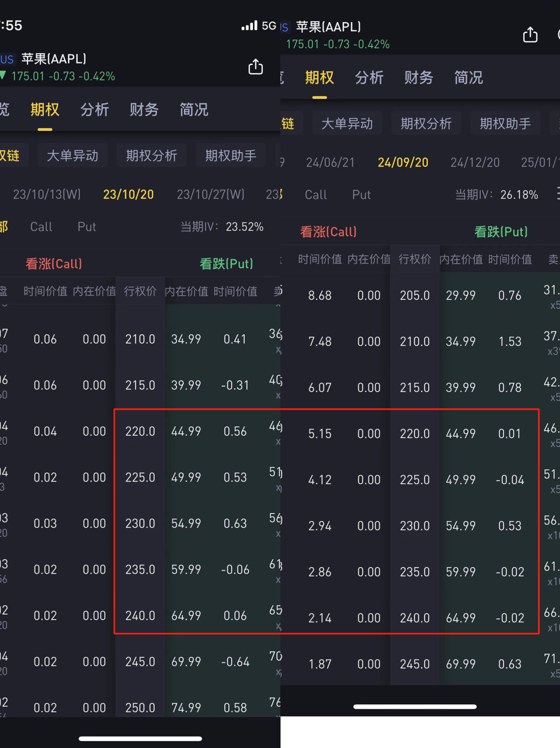Tap AAPL title in the left screenshot
The height and width of the screenshot is (748, 560).
click(x=54, y=58)
